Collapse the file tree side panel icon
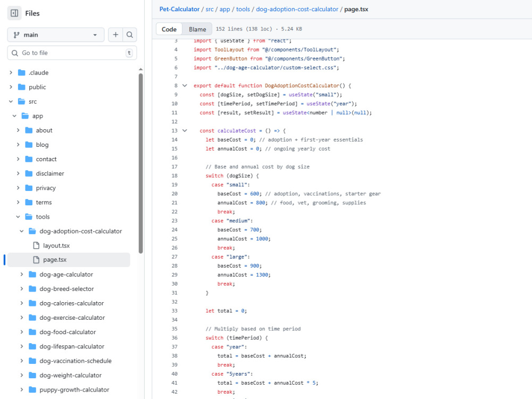 (14, 13)
